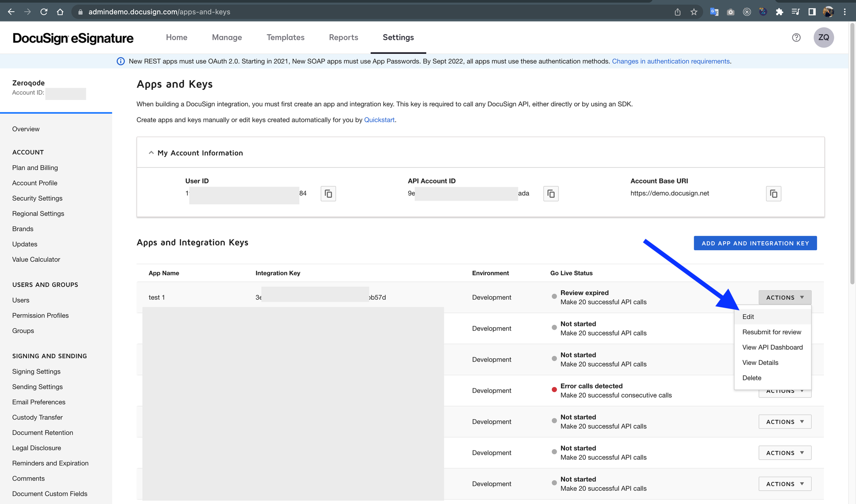856x504 pixels.
Task: Open the Templates tab
Action: [285, 37]
